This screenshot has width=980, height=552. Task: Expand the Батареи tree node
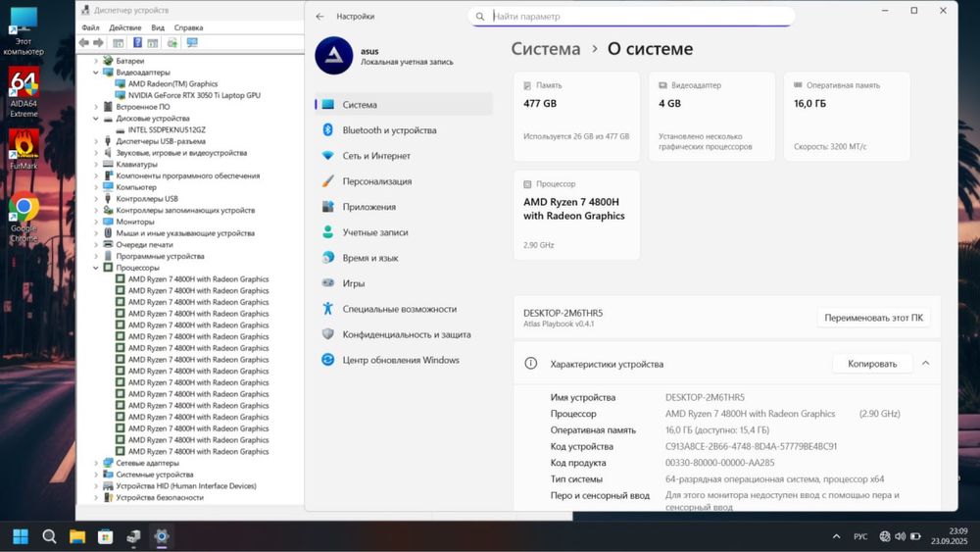pyautogui.click(x=96, y=61)
